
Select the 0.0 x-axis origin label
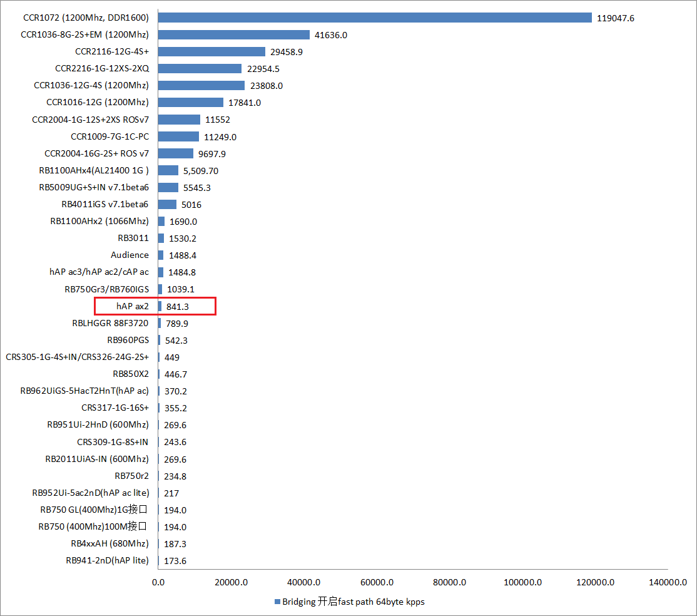coord(159,582)
